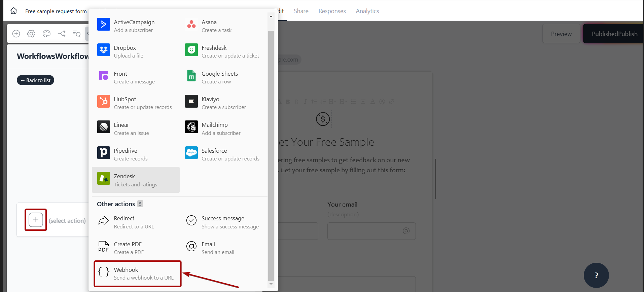Viewport: 644px width, 292px height.
Task: Pick Pipedrive create records action
Action: 136,154
